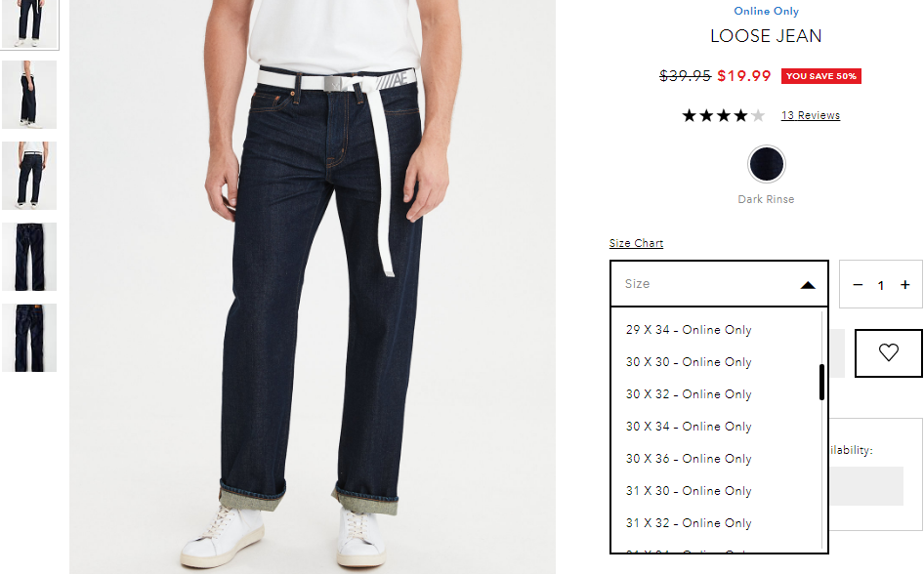Click the size list scrollbar thumb
Image resolution: width=924 pixels, height=574 pixels.
click(x=821, y=382)
